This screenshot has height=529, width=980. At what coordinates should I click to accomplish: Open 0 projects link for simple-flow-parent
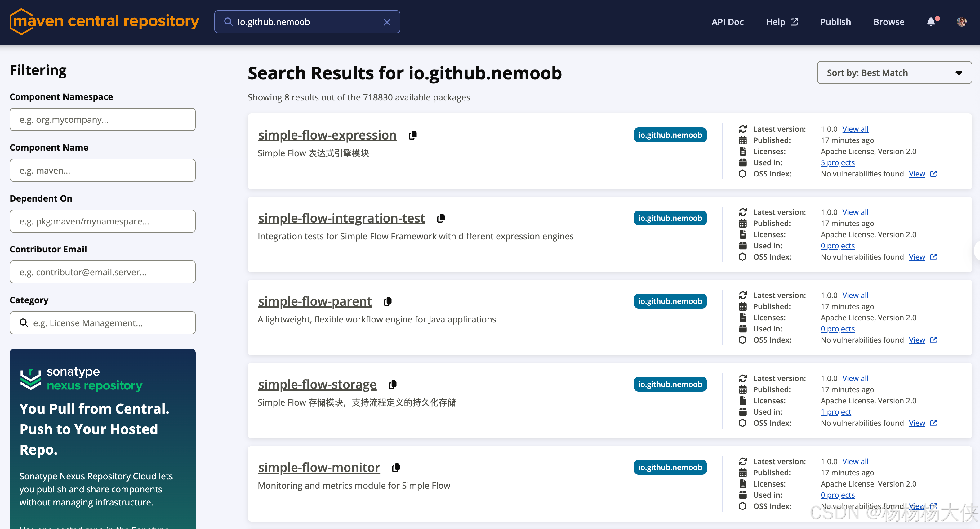point(837,329)
